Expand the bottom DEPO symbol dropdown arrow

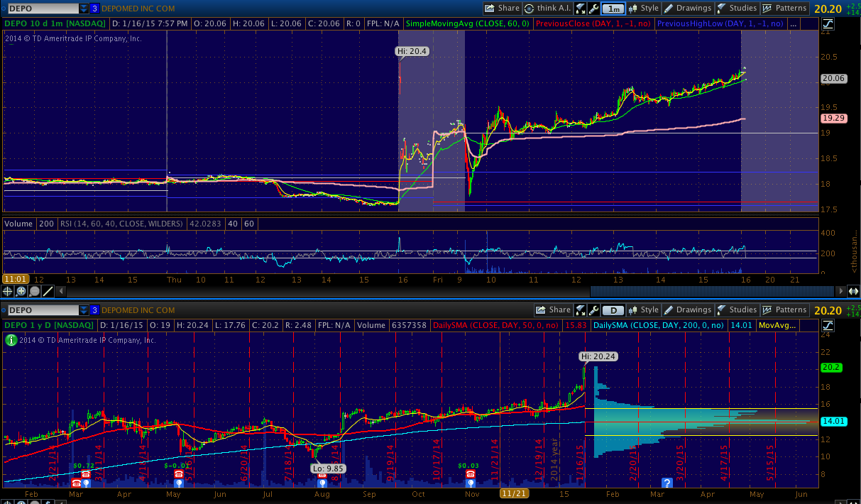(84, 310)
